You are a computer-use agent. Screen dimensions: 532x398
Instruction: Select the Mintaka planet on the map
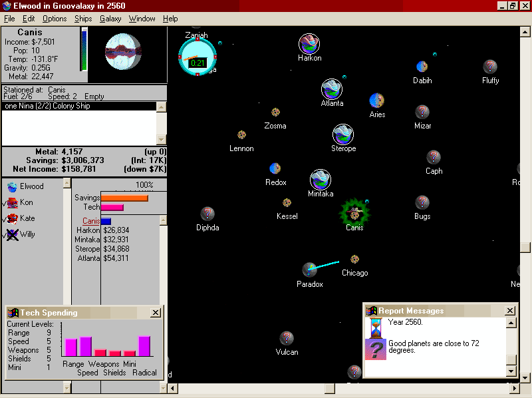pos(320,180)
